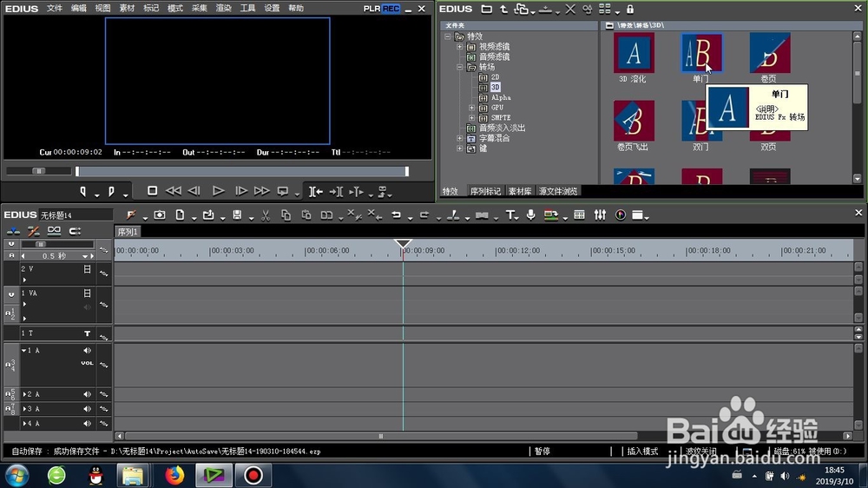Set Out point with the marker icon
This screenshot has width=868, height=488.
coord(111,192)
